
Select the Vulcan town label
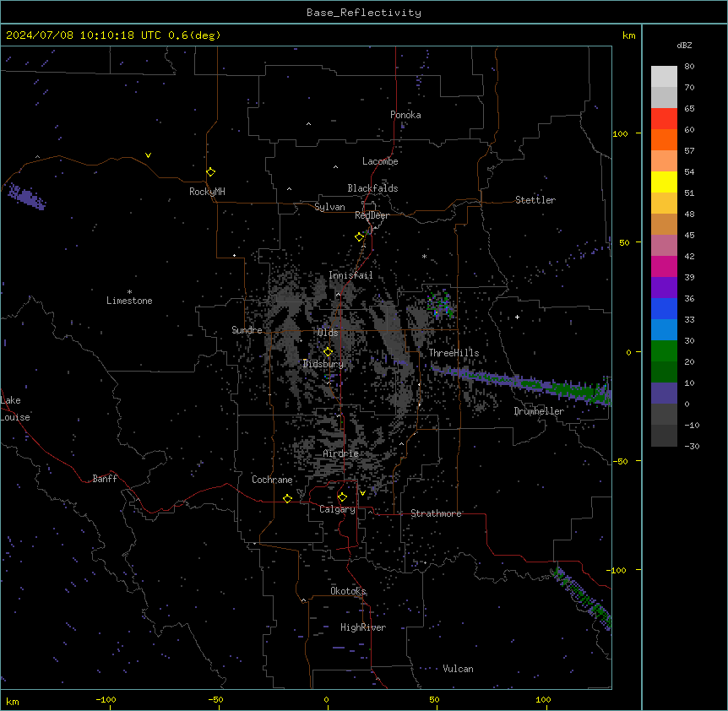pos(459,669)
